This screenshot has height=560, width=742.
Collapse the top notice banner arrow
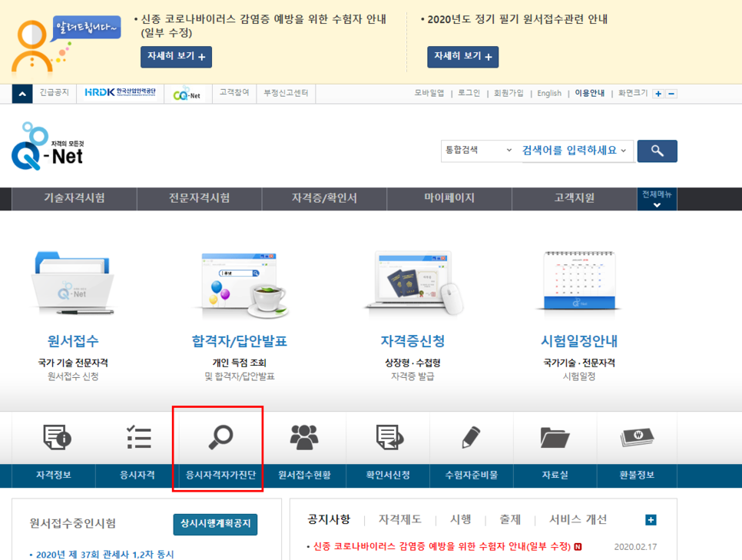point(22,94)
